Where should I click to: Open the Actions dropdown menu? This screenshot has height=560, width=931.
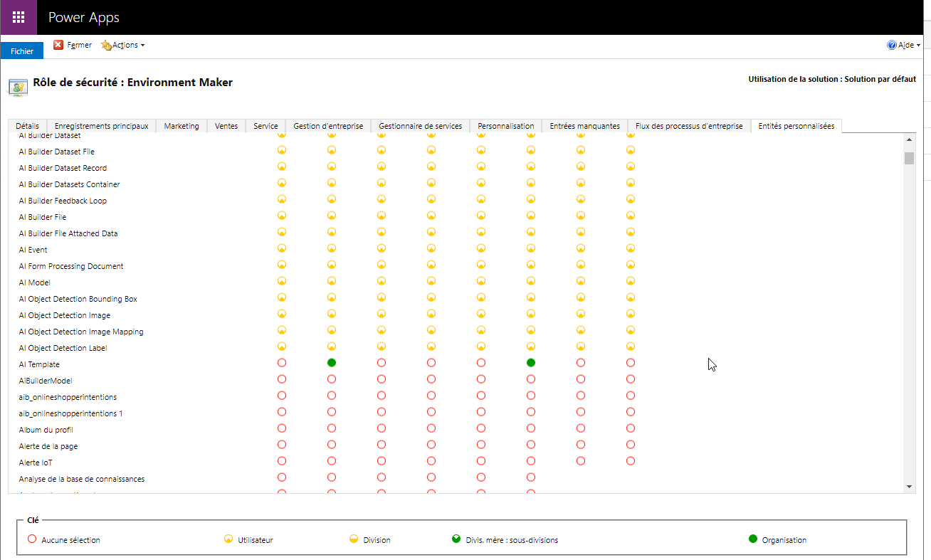[122, 45]
